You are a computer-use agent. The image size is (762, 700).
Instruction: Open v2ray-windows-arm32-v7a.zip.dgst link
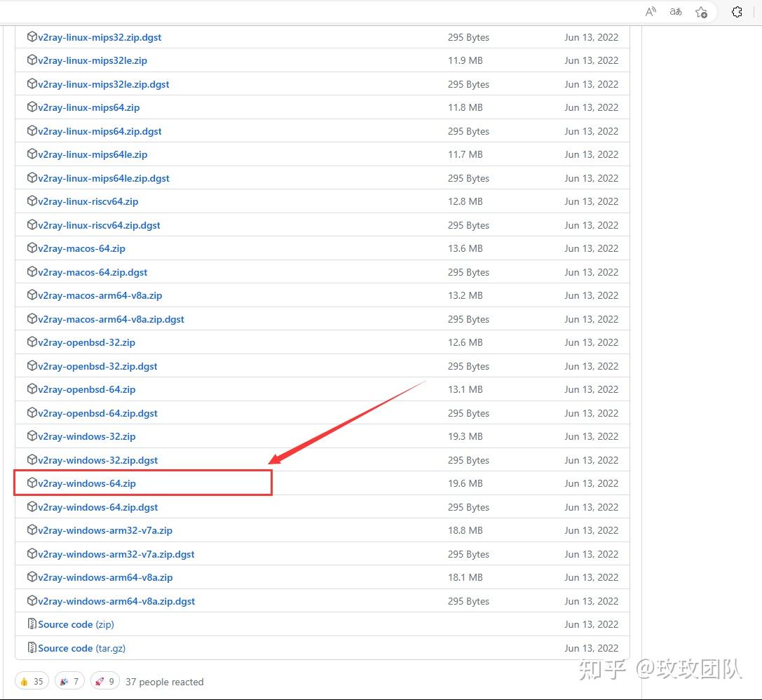point(116,554)
